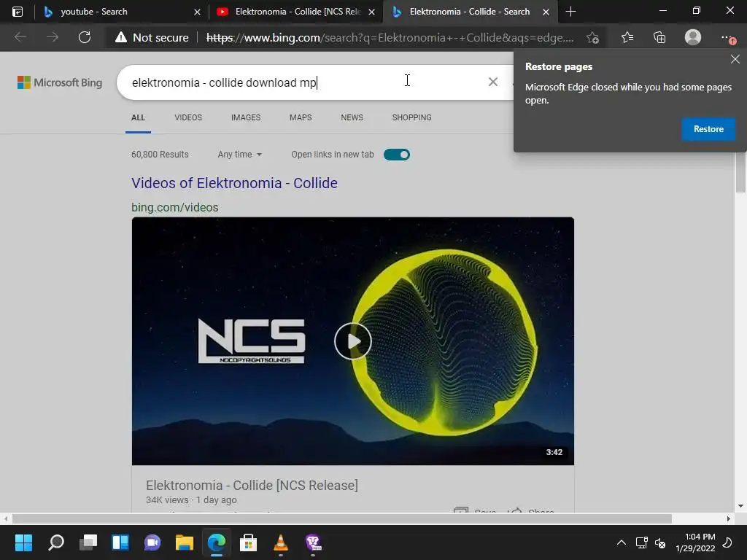
Task: Open File Explorer from taskbar
Action: tap(185, 542)
